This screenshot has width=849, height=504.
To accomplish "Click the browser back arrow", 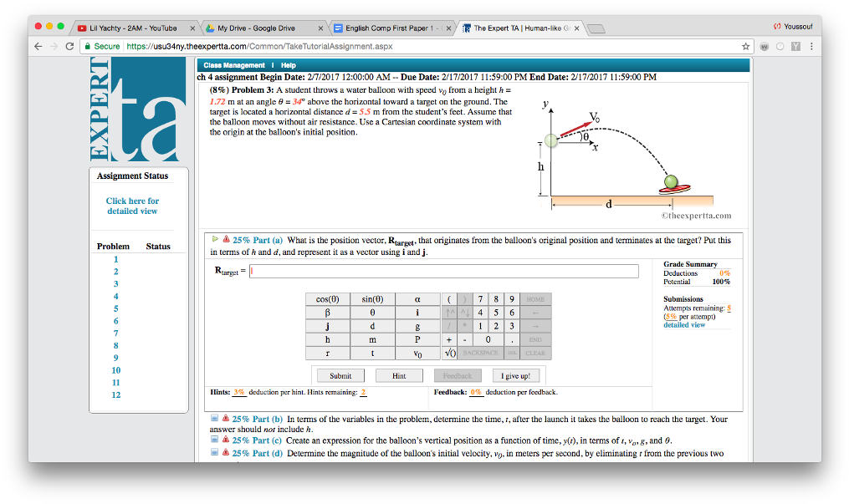I will pyautogui.click(x=38, y=47).
